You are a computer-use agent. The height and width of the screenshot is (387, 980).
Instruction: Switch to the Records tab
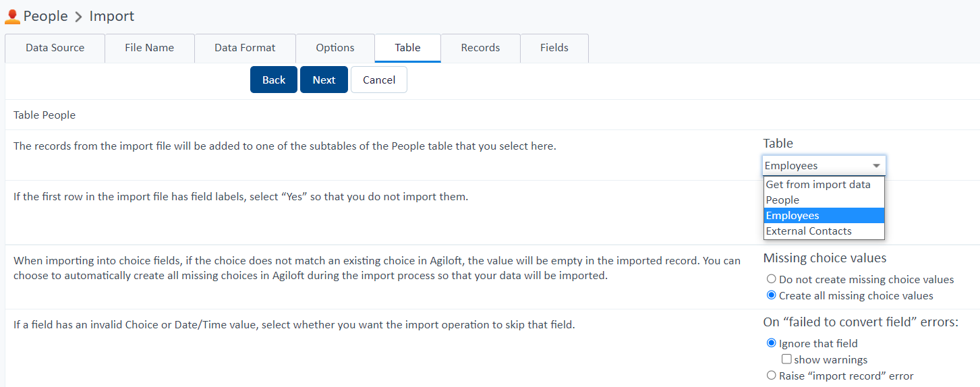tap(480, 48)
